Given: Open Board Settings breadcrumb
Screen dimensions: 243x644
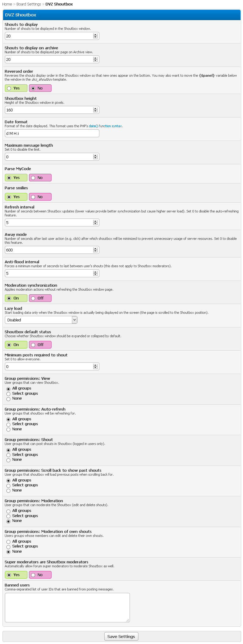Looking at the screenshot, I should pos(29,4).
